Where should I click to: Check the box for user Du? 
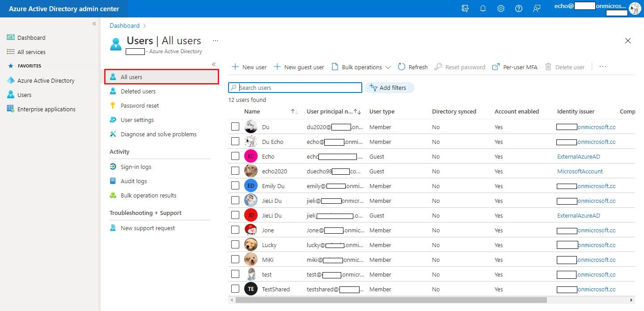[235, 127]
